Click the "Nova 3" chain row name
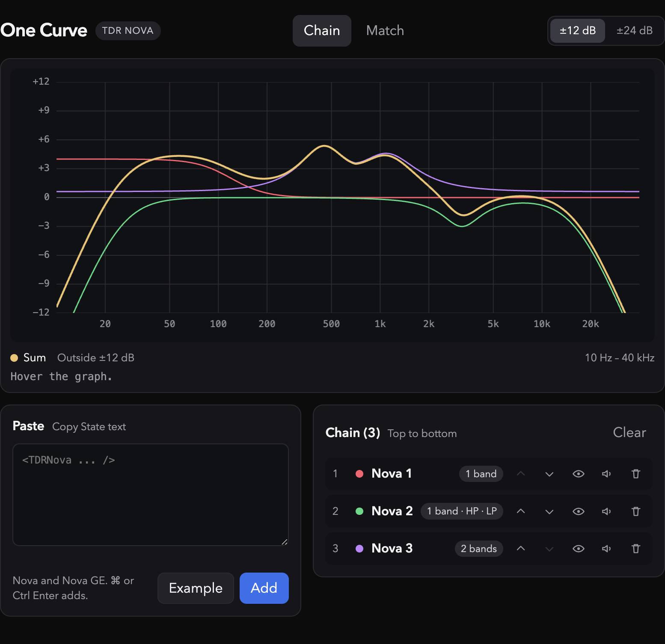The width and height of the screenshot is (665, 644). click(x=392, y=548)
